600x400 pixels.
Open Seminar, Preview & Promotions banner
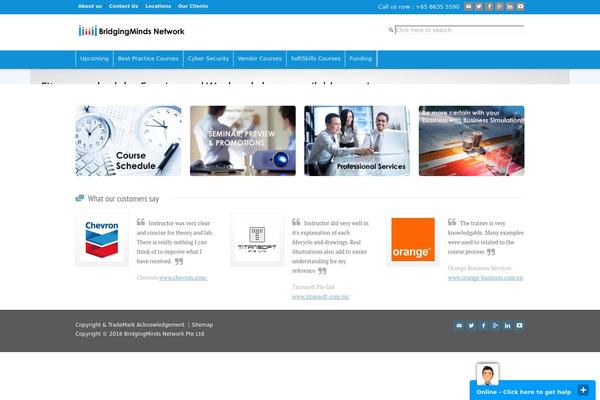click(243, 141)
